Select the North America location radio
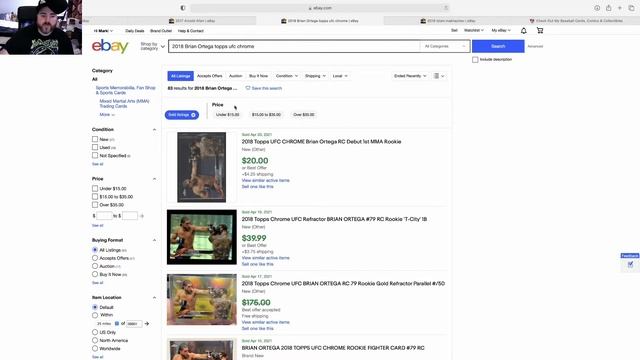Screen dimensions: 640x360 click(95, 340)
